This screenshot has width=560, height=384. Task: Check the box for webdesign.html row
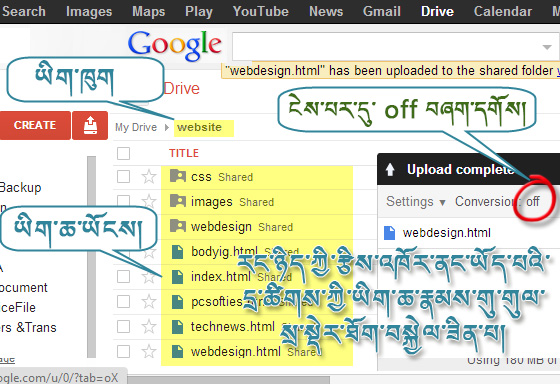pos(123,351)
